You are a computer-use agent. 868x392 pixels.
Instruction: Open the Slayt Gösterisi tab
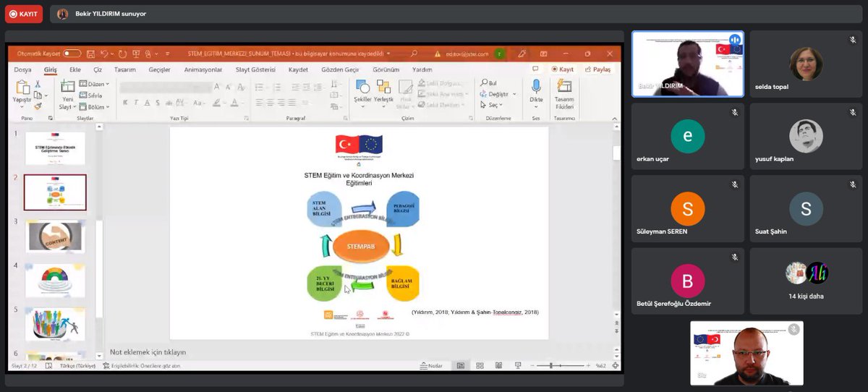(255, 69)
